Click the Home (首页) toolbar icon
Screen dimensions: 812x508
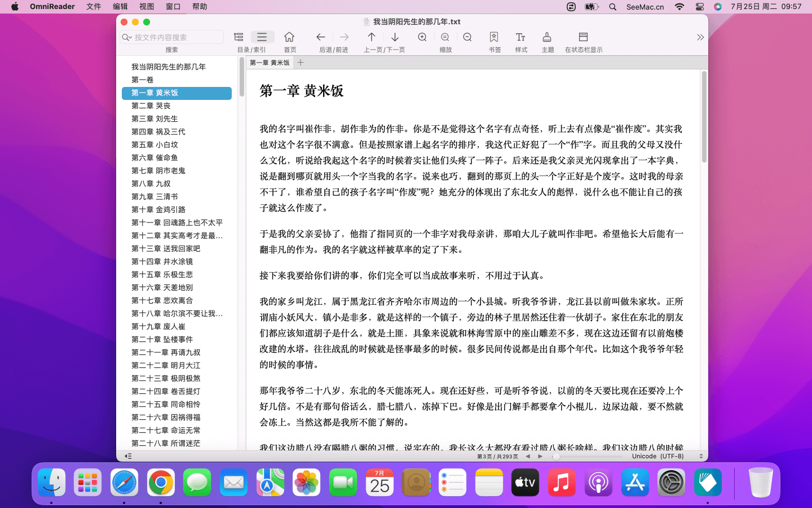tap(289, 37)
